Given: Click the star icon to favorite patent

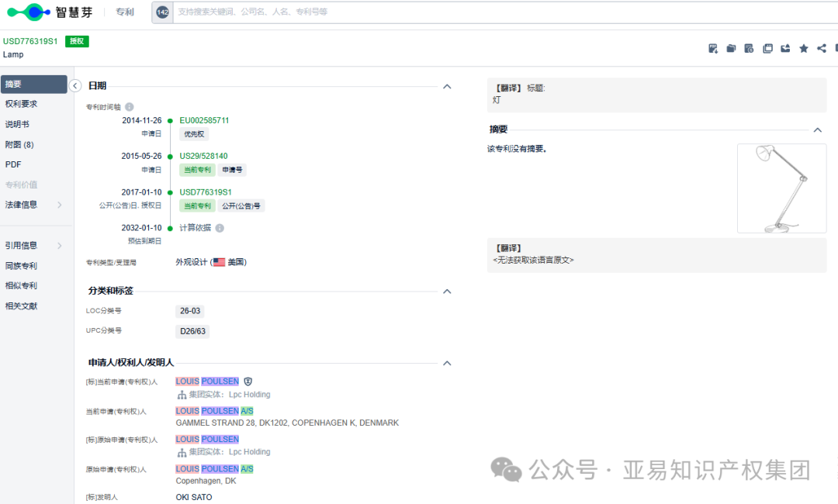Looking at the screenshot, I should [x=803, y=48].
